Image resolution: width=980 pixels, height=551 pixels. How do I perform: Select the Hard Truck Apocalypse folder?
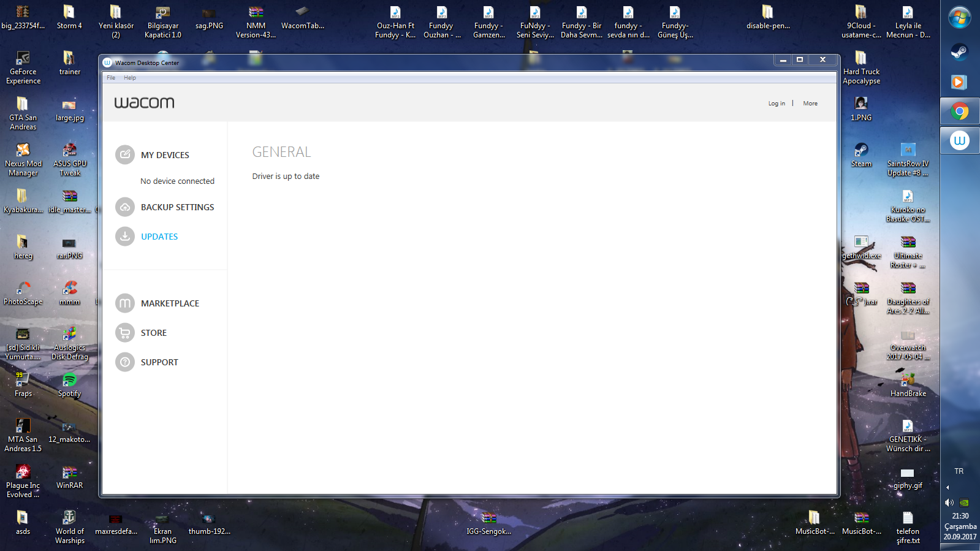point(861,67)
